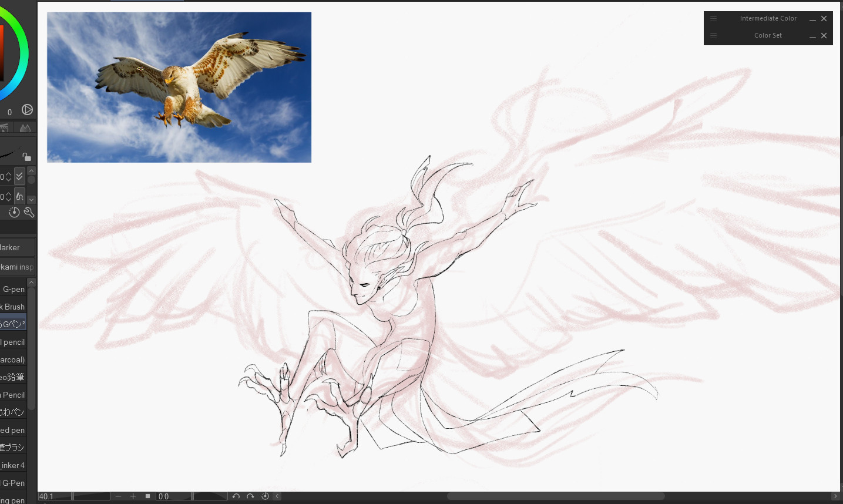Reset canvas rotation icon in bottom bar

[265, 496]
